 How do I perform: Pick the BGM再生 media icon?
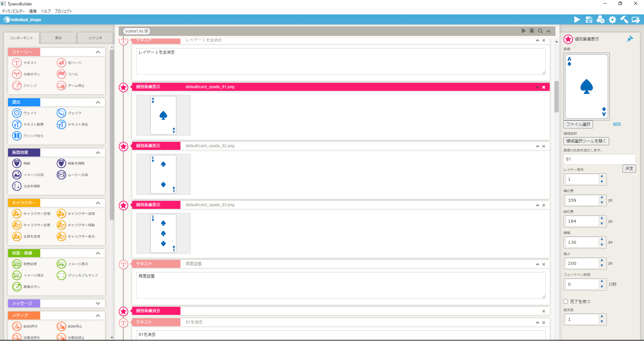17,326
